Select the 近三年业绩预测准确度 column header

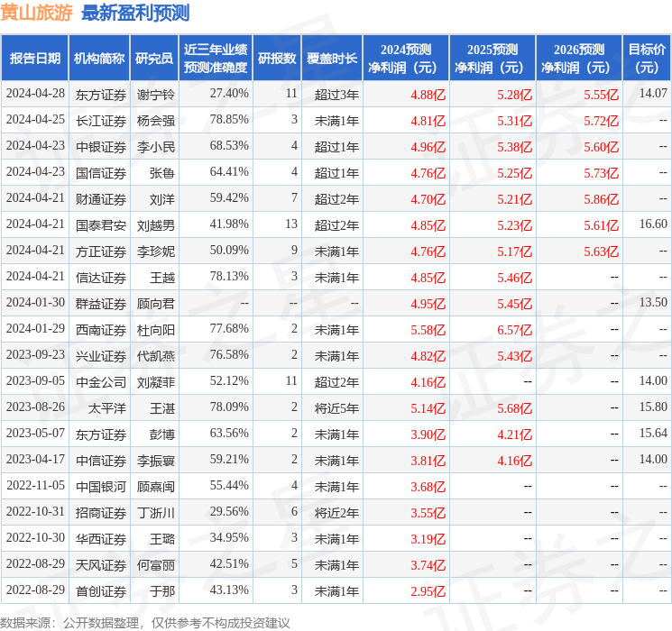(x=216, y=59)
